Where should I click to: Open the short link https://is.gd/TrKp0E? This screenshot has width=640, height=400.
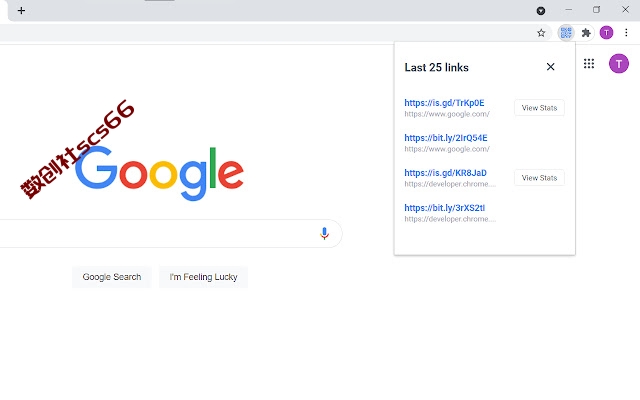click(444, 103)
